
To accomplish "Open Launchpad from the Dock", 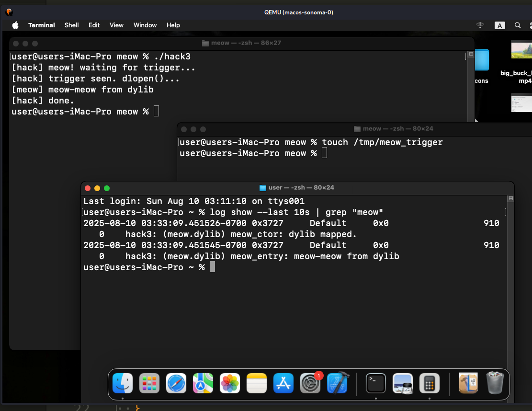I will tap(149, 383).
